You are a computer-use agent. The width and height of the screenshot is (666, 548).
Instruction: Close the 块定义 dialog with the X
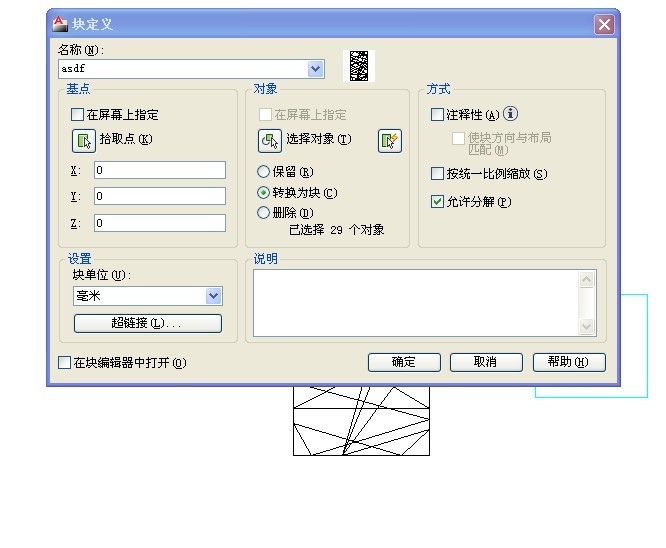click(x=604, y=24)
